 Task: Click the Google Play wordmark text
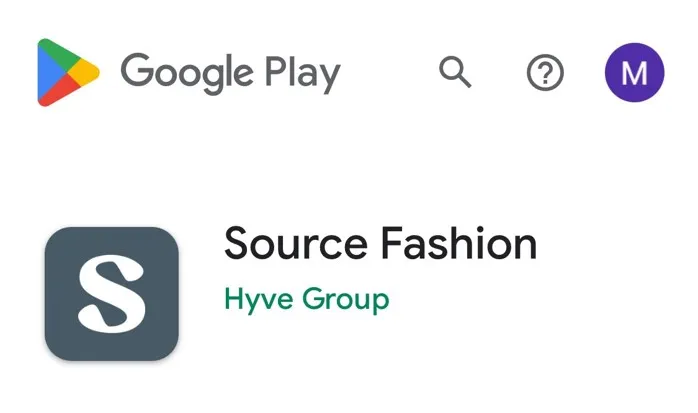point(230,73)
